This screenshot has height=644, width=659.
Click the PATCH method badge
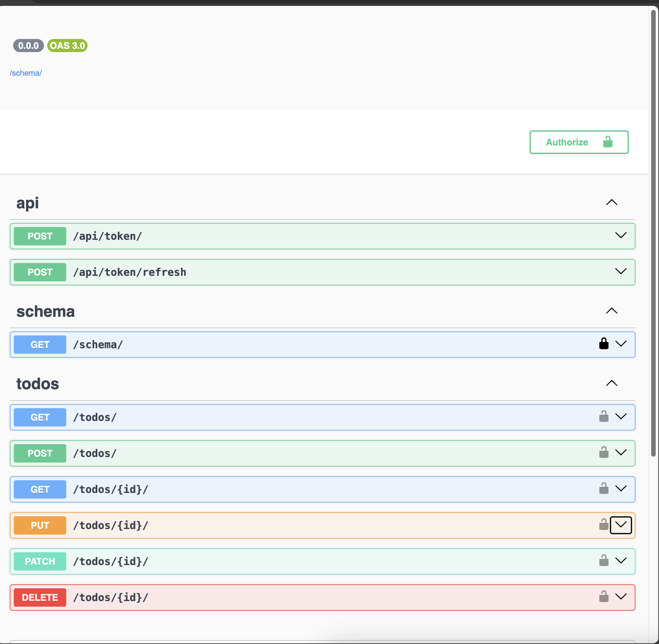(40, 561)
